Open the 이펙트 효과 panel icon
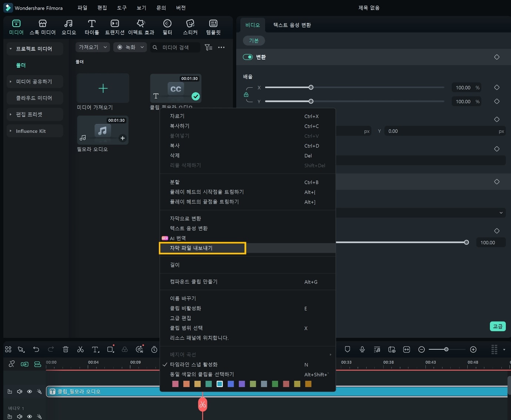This screenshot has height=420, width=511. click(141, 24)
